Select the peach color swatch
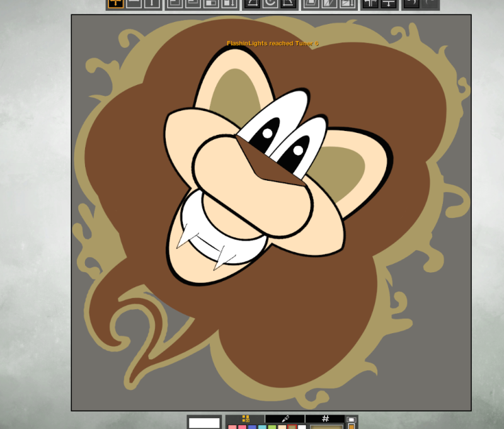This screenshot has width=504, height=429. point(282,426)
